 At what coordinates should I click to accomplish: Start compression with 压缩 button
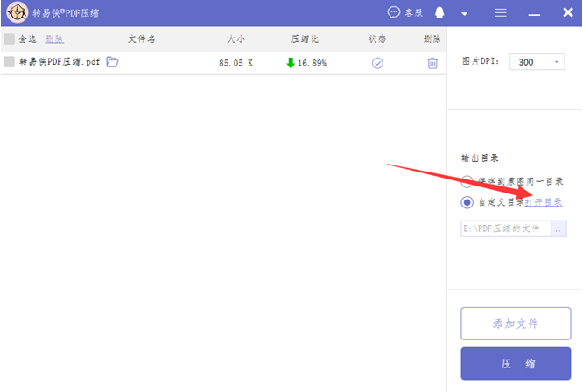click(x=516, y=364)
